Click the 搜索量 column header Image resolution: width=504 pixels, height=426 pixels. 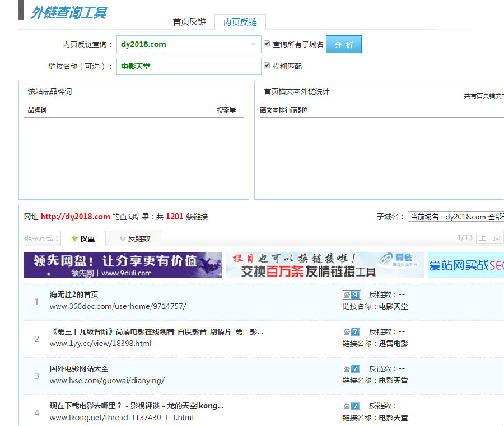point(226,110)
